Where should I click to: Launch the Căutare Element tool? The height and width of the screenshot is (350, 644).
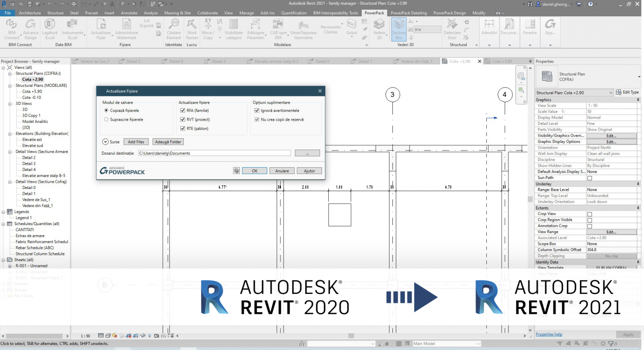click(x=174, y=29)
